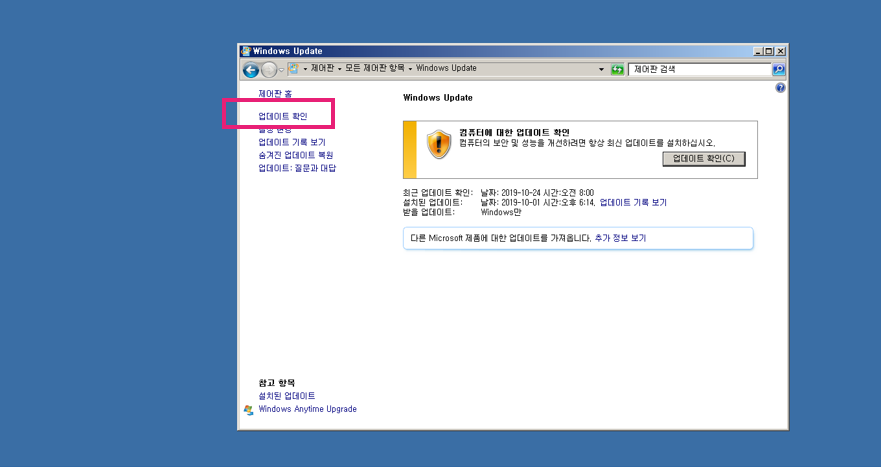Click the yellow shield warning icon
The width and height of the screenshot is (881, 467).
[439, 144]
